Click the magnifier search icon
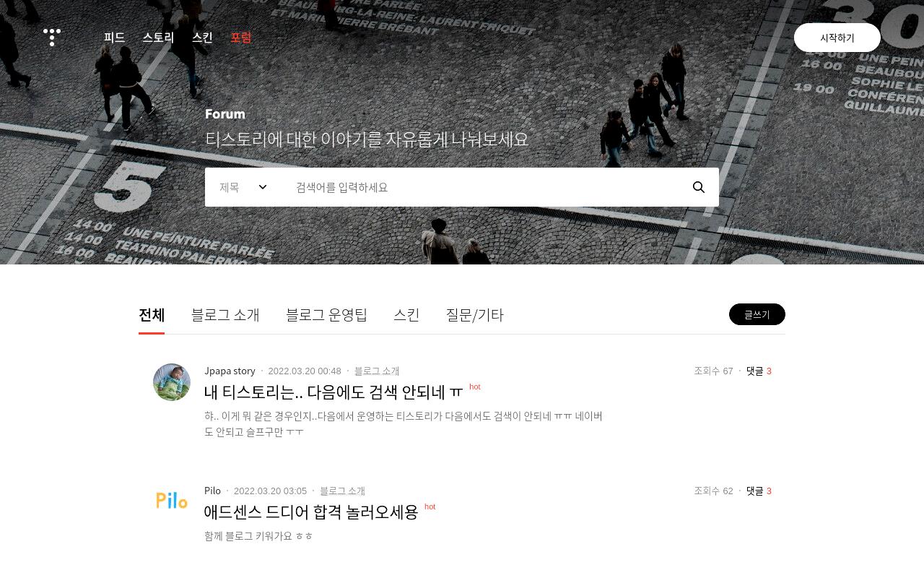Viewport: 924px width, 578px height. 699,187
